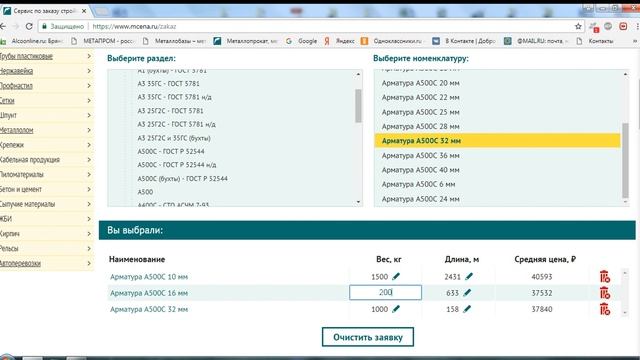Edit weight of Арматура А500С 32 мм
This screenshot has width=640, height=360.
[x=396, y=309]
